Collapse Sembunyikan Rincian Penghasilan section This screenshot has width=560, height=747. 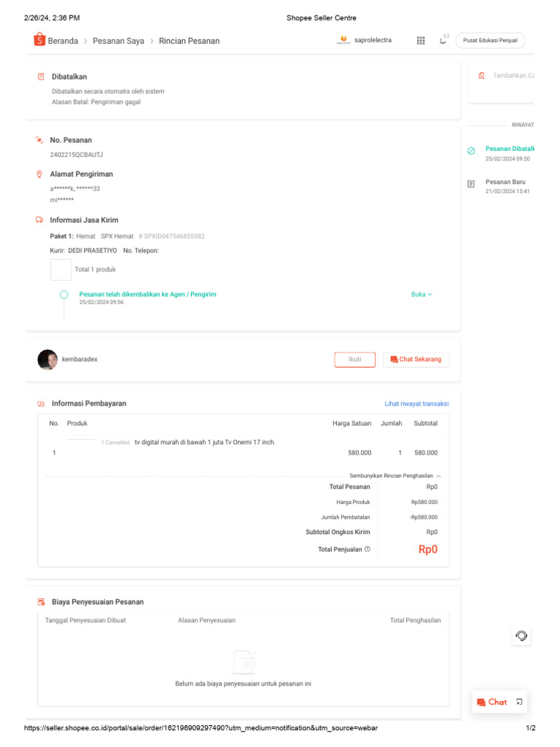pos(394,476)
